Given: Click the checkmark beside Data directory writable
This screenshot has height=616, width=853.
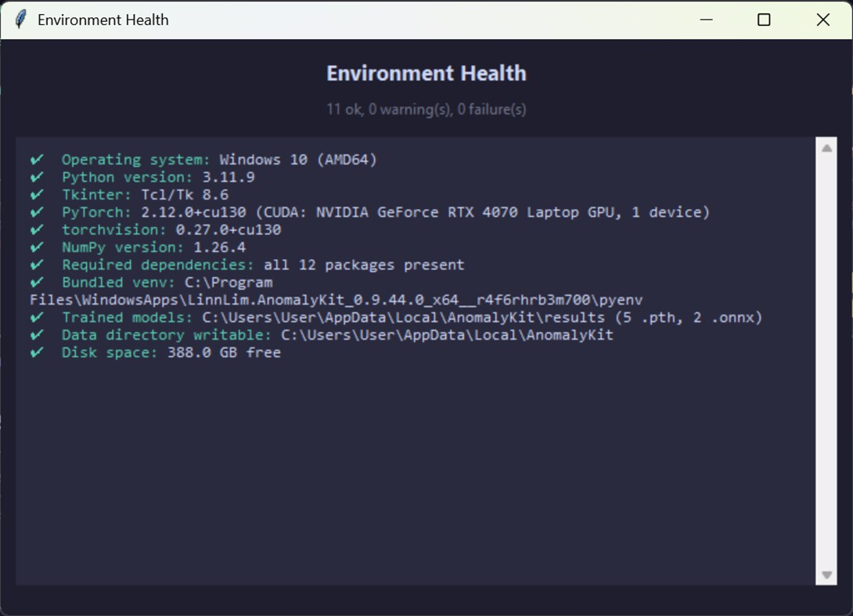Looking at the screenshot, I should (37, 335).
